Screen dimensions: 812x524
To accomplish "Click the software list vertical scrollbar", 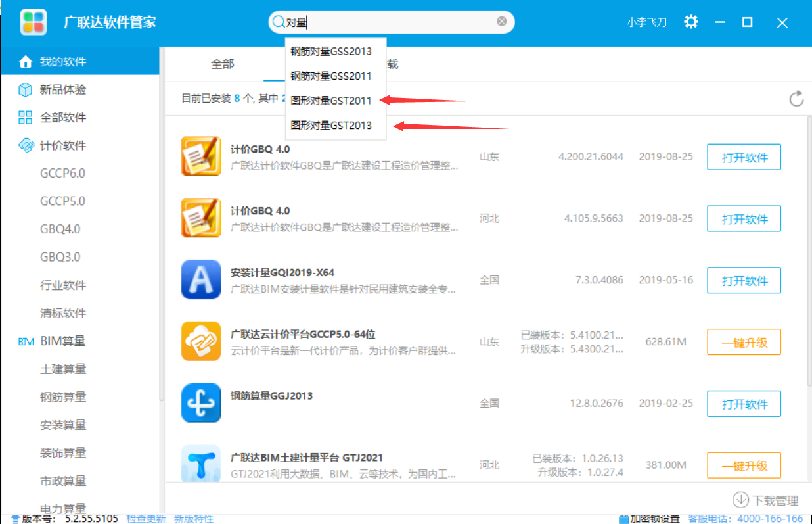I will pos(809,250).
